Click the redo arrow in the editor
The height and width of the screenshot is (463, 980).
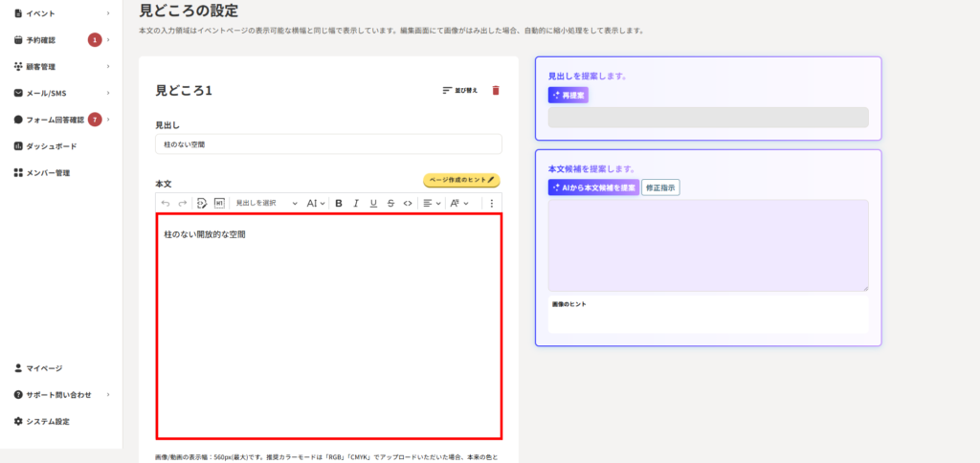tap(183, 203)
